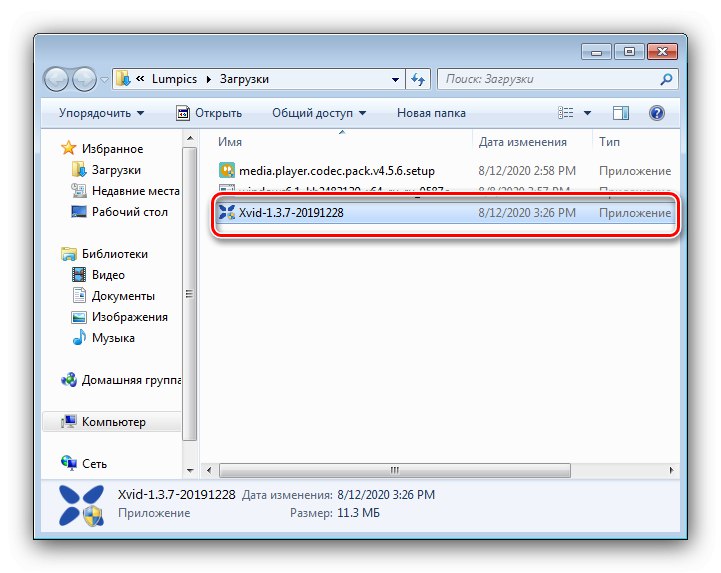721x573 pixels.
Task: Sort files by the Дата изменения column
Action: 522,142
